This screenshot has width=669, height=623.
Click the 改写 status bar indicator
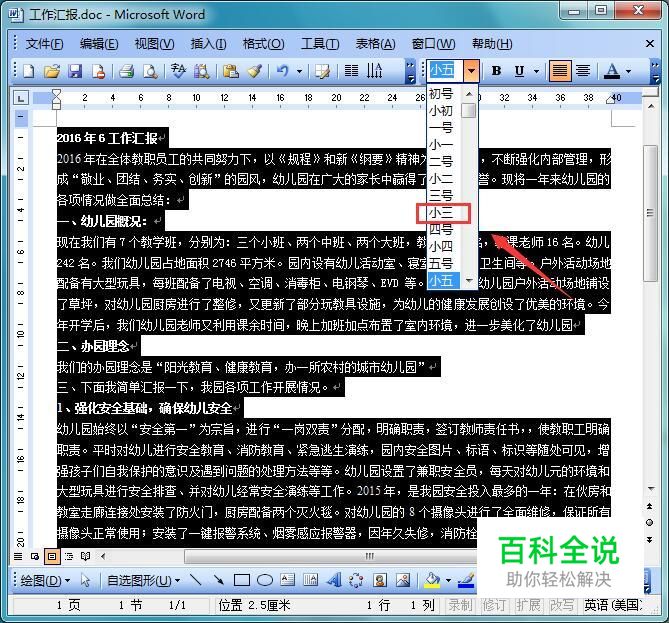[x=561, y=605]
